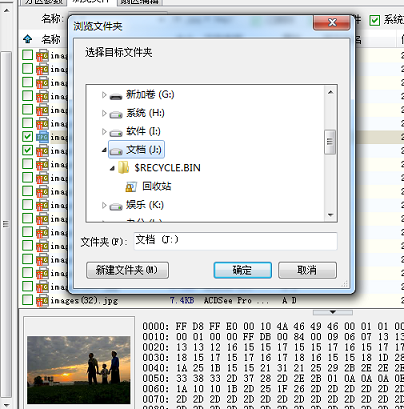Click the file icon of images(32).jpg
The image size is (404, 409).
click(42, 301)
